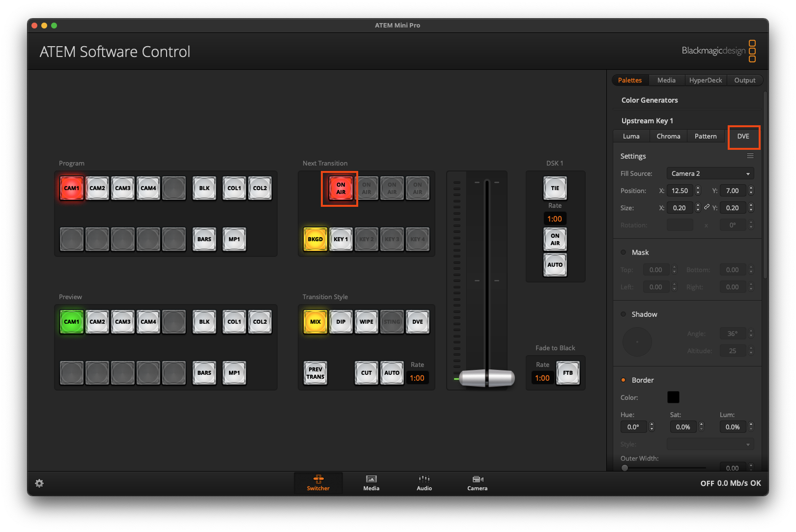This screenshot has height=532, width=796.
Task: Toggle the DSK 1 TIE button
Action: (555, 188)
